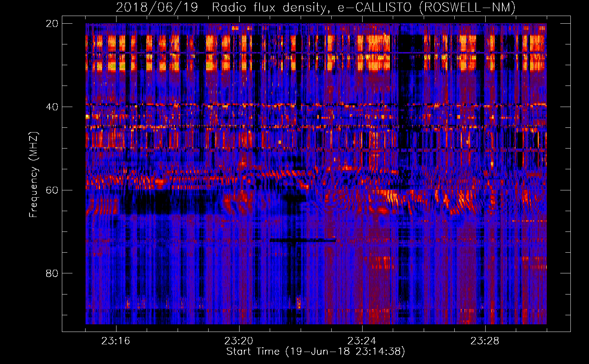589x364 pixels.
Task: Click the 23:24 time tick label
Action: pos(362,341)
